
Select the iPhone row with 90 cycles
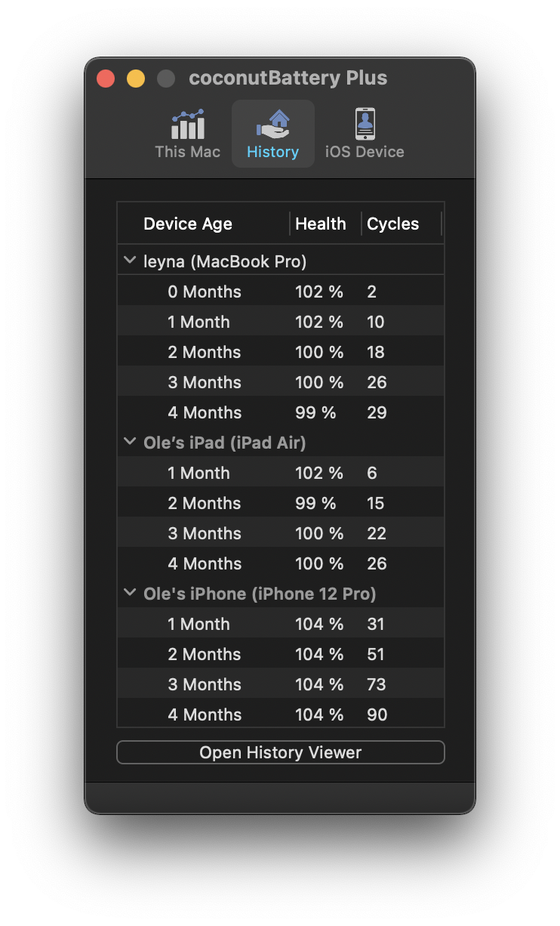pyautogui.click(x=280, y=714)
